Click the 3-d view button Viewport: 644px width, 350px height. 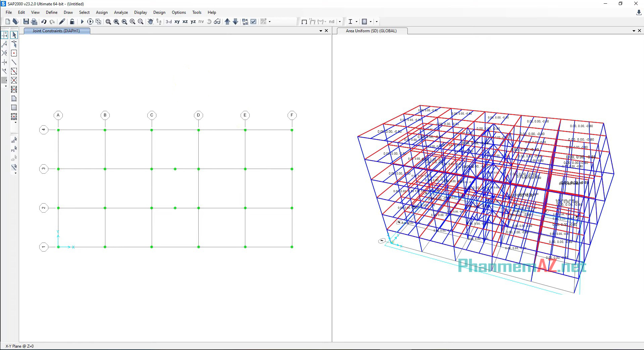(x=168, y=21)
